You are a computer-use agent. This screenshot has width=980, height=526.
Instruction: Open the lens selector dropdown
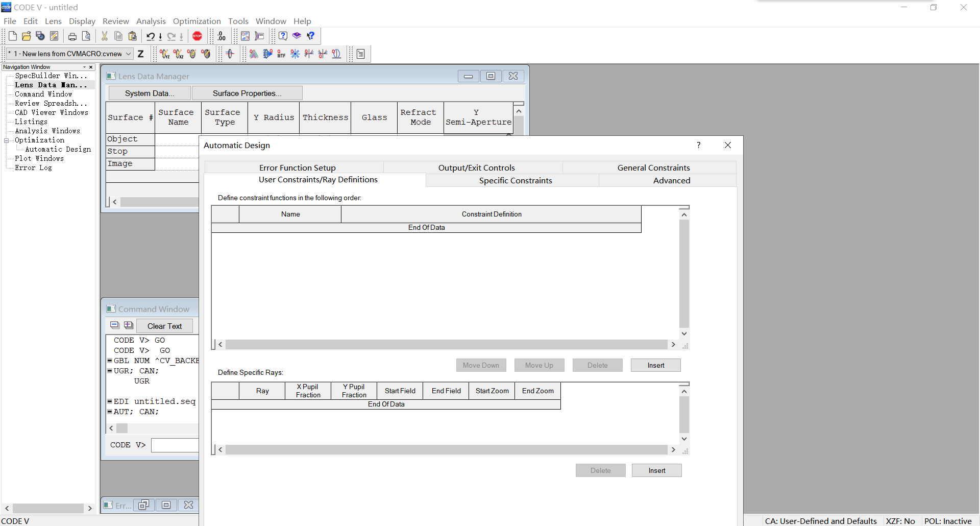pos(129,54)
